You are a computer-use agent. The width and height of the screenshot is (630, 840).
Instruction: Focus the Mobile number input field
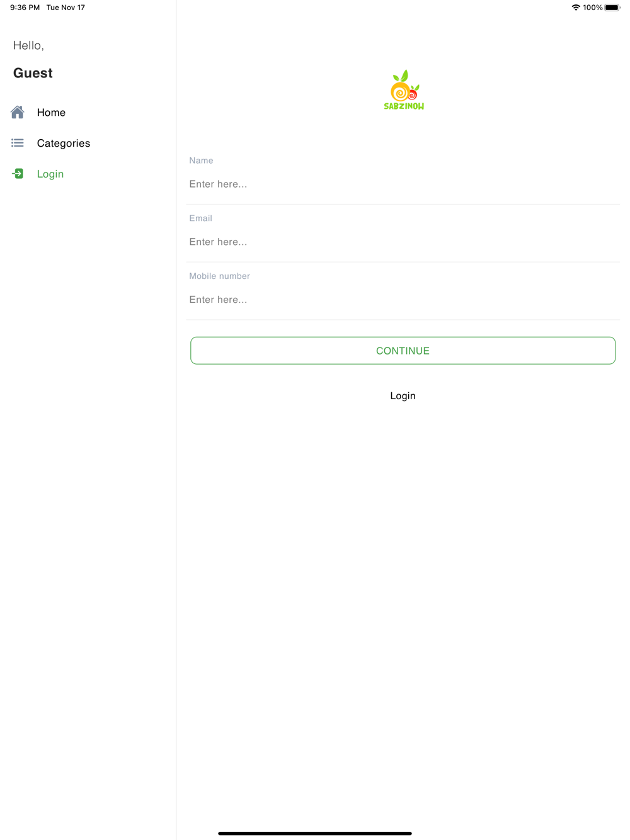point(403,300)
